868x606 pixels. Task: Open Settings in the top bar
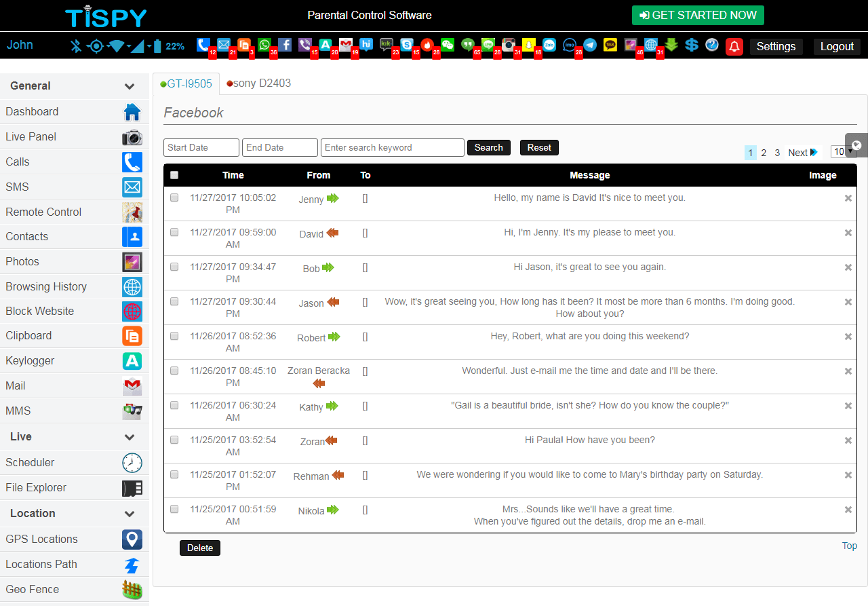click(776, 46)
